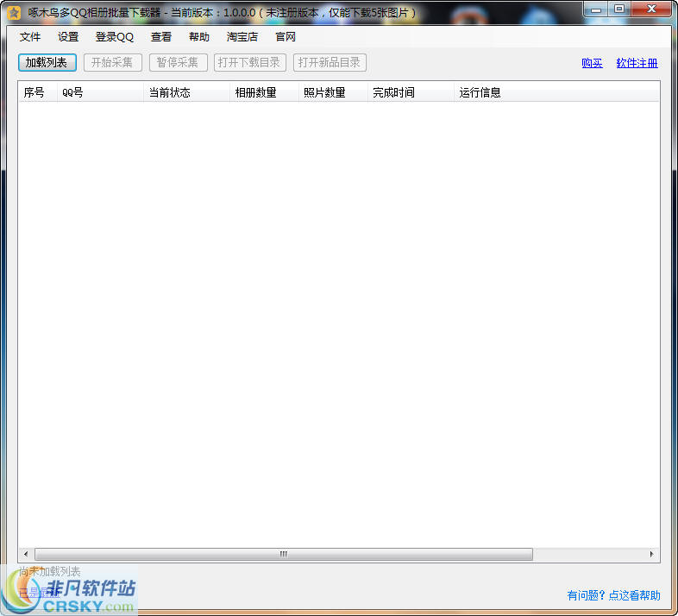The height and width of the screenshot is (616, 678).
Task: Click the 相册数量 column header
Action: 264,92
